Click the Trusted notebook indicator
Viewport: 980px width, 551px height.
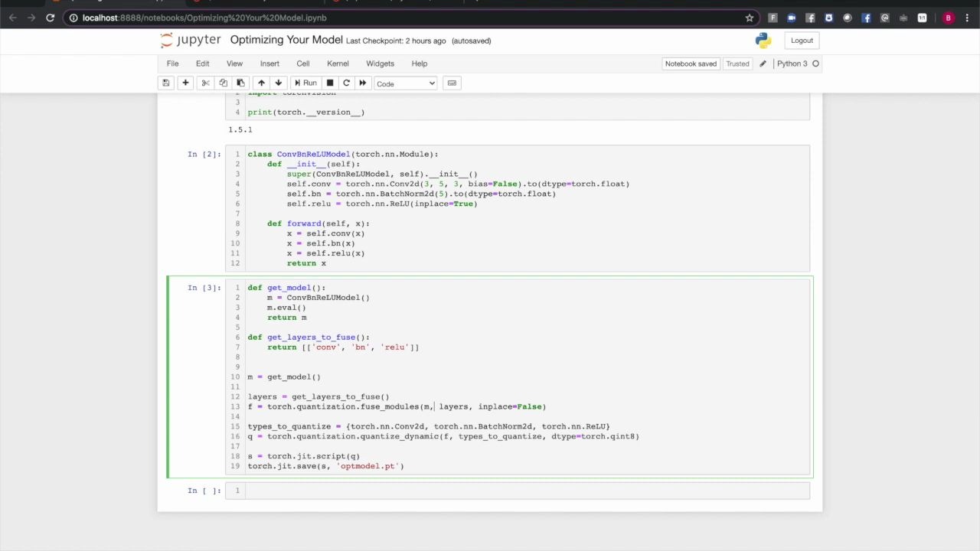tap(737, 64)
